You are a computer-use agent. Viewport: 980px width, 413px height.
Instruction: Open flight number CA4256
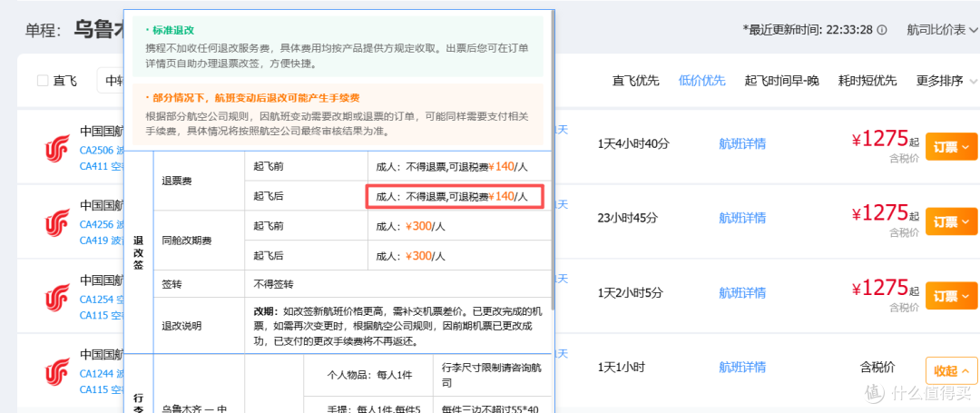click(x=96, y=225)
